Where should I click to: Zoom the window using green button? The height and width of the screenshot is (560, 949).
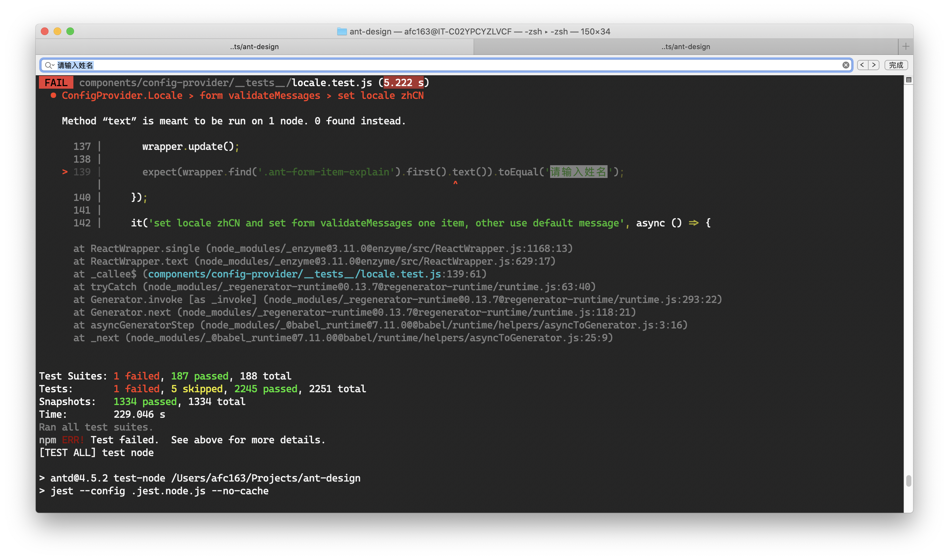coord(70,31)
